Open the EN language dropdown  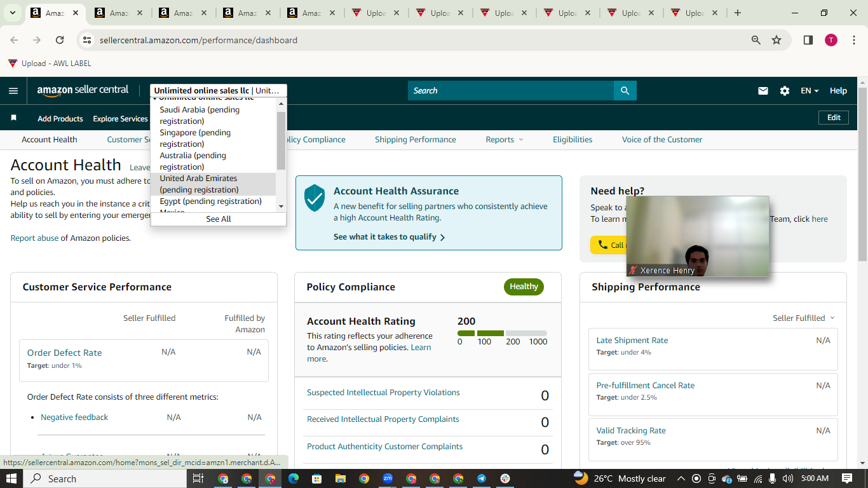coord(810,91)
